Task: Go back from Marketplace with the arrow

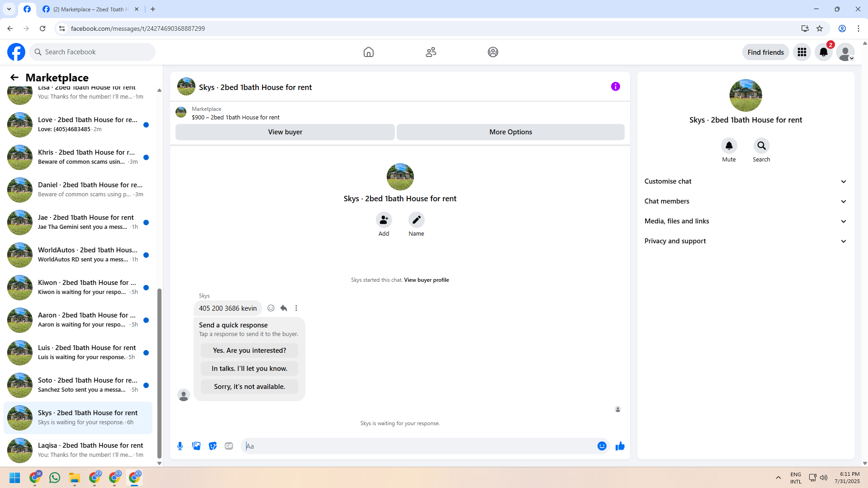Action: 14,77
